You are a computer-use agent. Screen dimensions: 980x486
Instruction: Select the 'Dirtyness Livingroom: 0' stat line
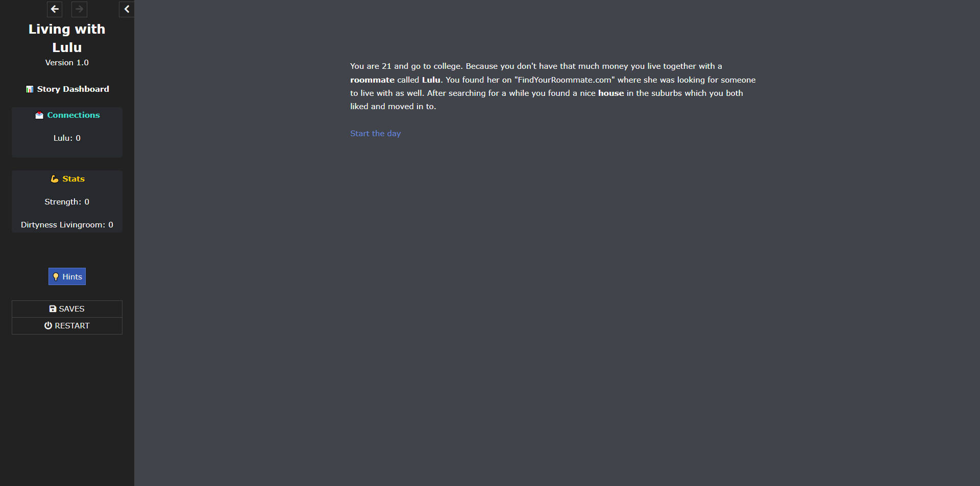pyautogui.click(x=67, y=225)
